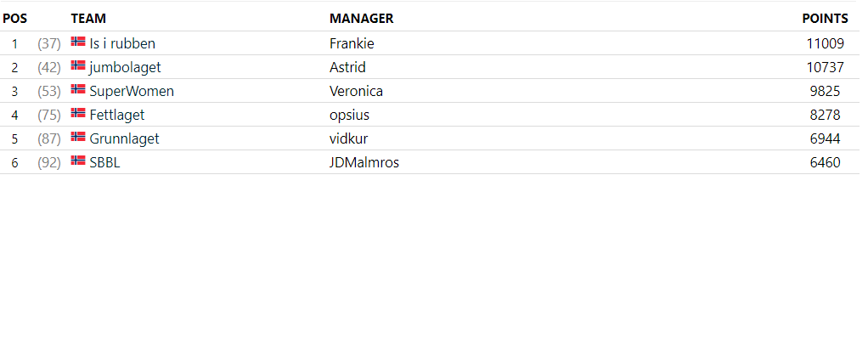The height and width of the screenshot is (350, 868).
Task: Click the Norwegian flag beside Is i rubben
Action: tap(78, 42)
